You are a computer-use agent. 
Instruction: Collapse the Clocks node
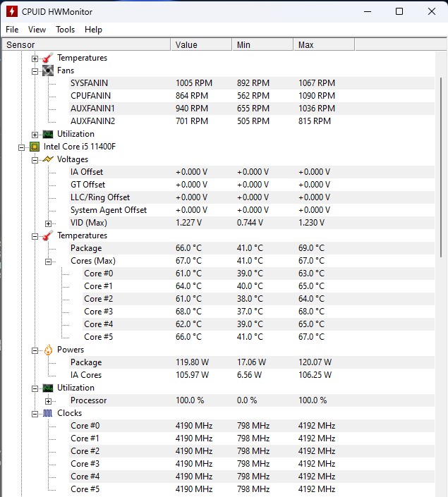pos(35,414)
